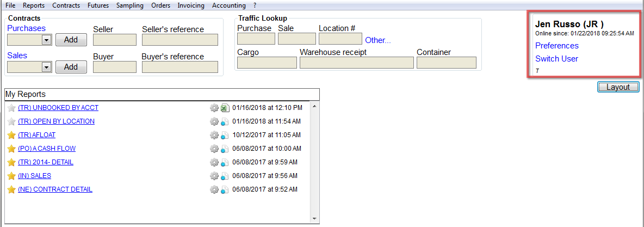Open gear settings for (PO) A CASH FLOW
This screenshot has height=227, width=644.
[214, 149]
